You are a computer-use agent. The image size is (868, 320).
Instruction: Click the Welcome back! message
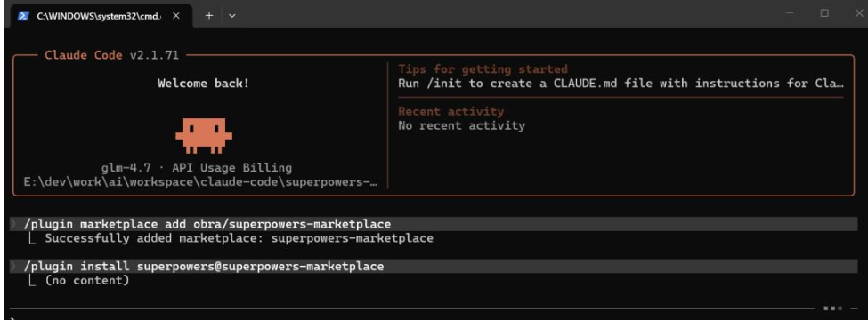pos(203,84)
